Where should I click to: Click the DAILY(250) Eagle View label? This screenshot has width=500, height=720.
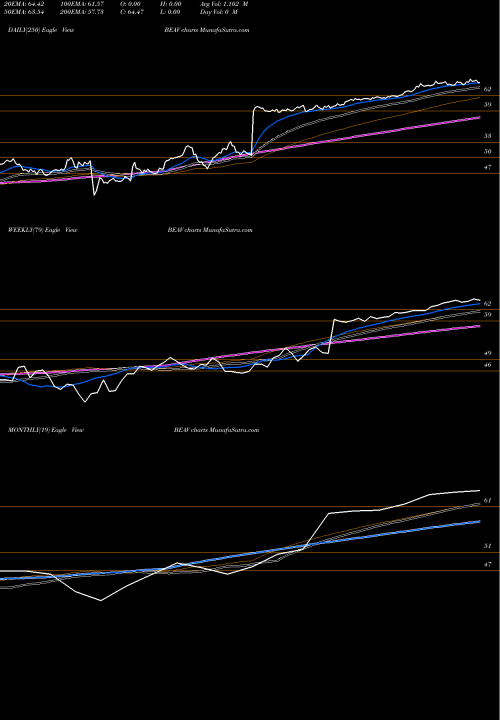coord(41,30)
